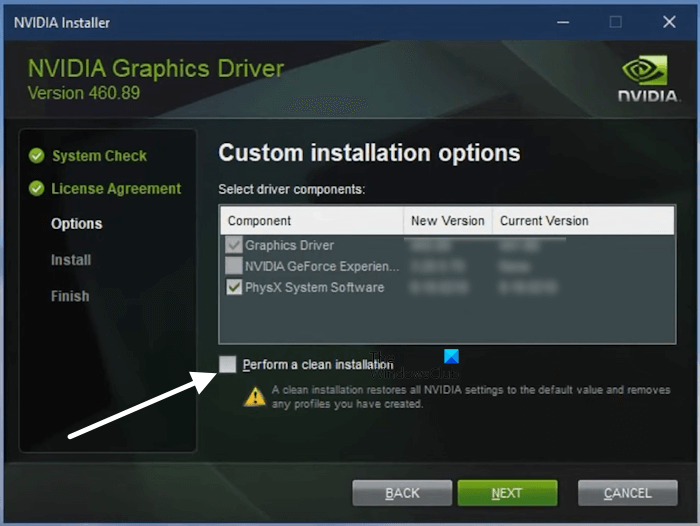The height and width of the screenshot is (526, 700).
Task: Select the PhysX System Software row label
Action: coord(314,287)
